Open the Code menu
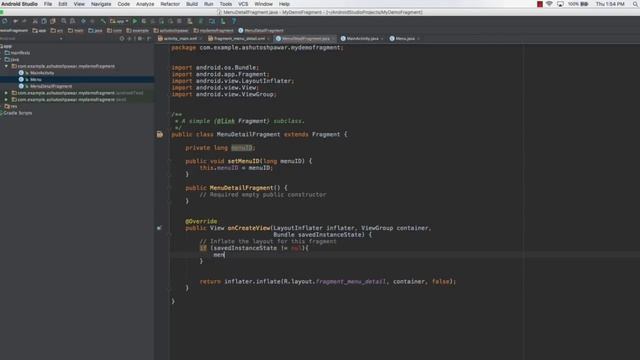 (124, 4)
